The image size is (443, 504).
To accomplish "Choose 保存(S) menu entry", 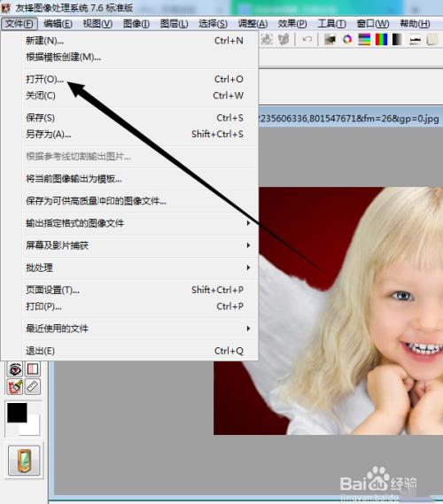I will pos(141,118).
